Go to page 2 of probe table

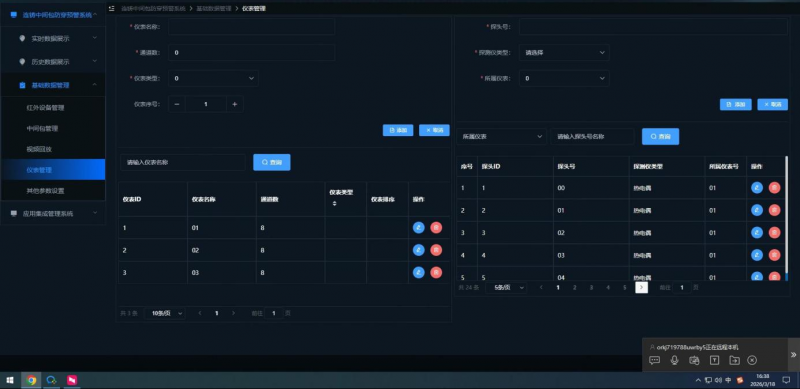point(574,288)
